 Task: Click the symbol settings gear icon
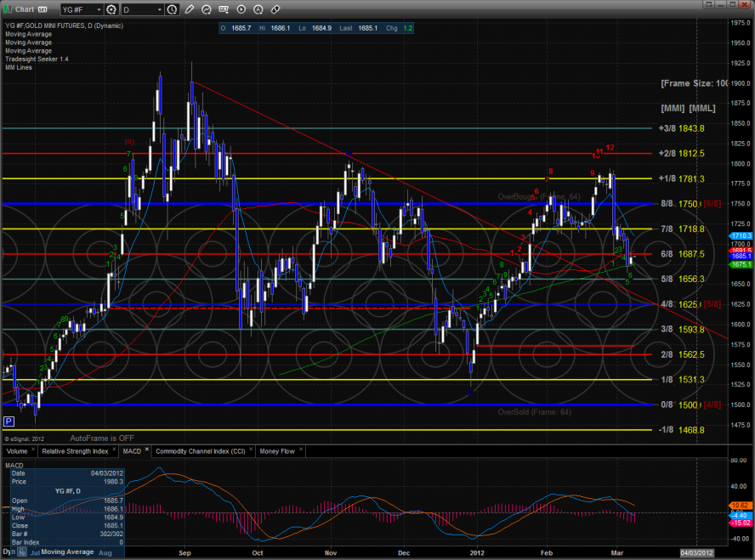tap(110, 10)
